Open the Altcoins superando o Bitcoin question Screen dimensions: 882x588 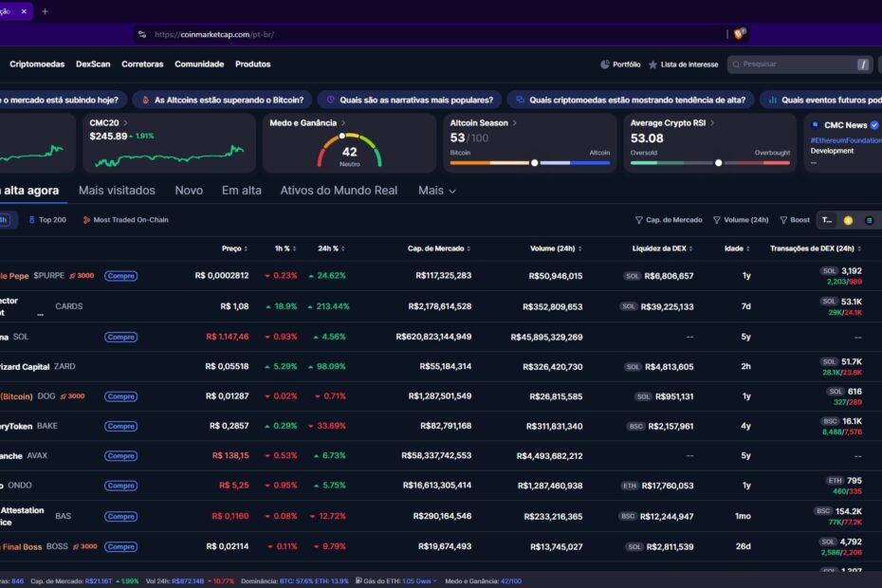click(x=226, y=99)
